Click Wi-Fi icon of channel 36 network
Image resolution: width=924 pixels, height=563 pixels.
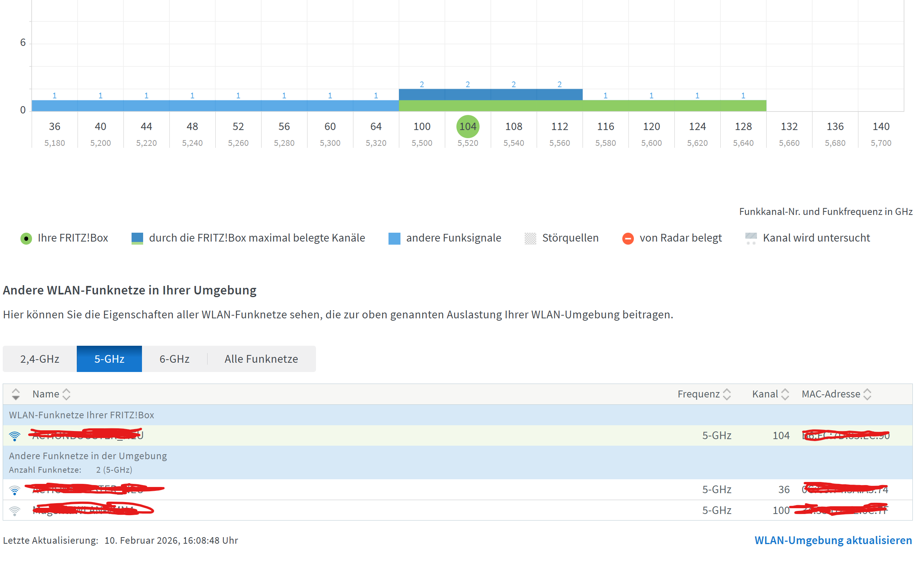coord(15,490)
